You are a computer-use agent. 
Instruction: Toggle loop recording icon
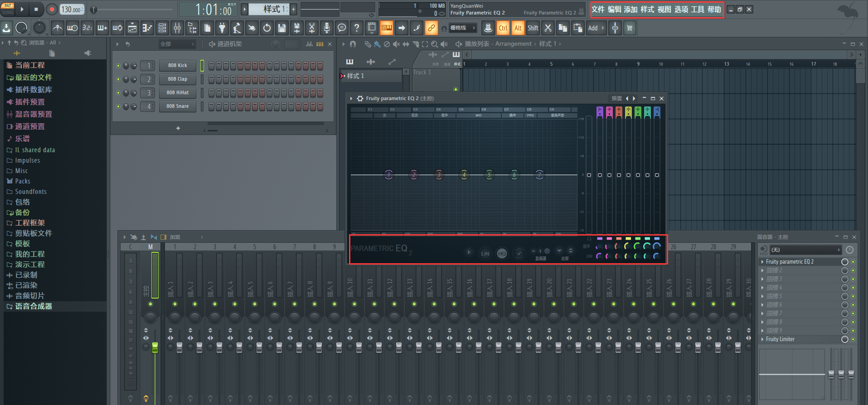(x=117, y=28)
